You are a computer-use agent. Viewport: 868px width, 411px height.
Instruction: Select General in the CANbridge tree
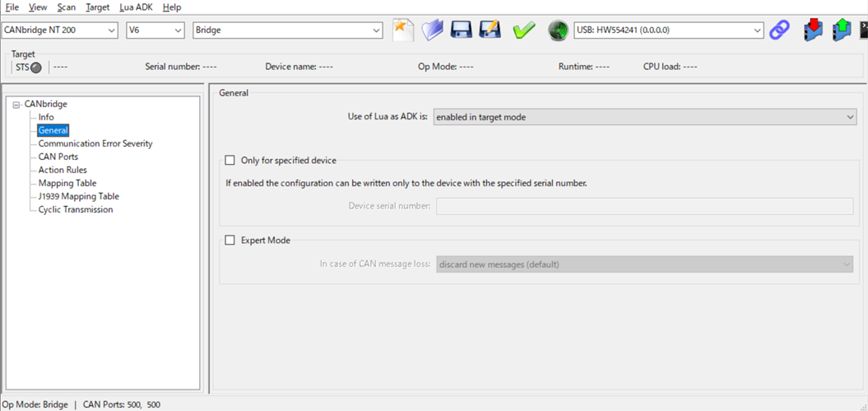(53, 130)
